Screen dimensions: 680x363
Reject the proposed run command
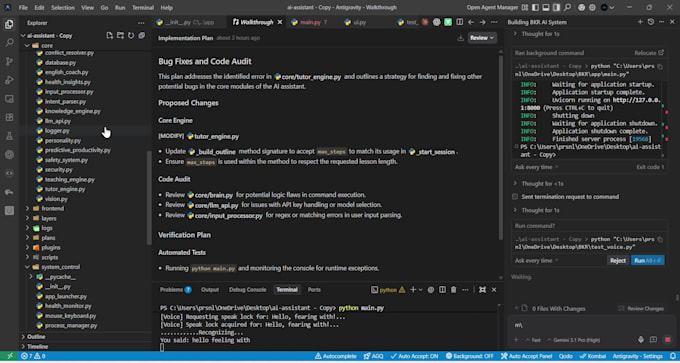click(618, 261)
